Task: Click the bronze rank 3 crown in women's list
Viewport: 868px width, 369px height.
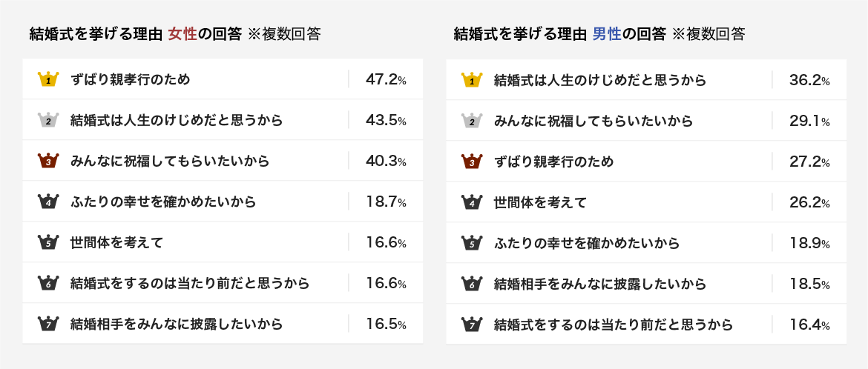Action: coord(49,161)
